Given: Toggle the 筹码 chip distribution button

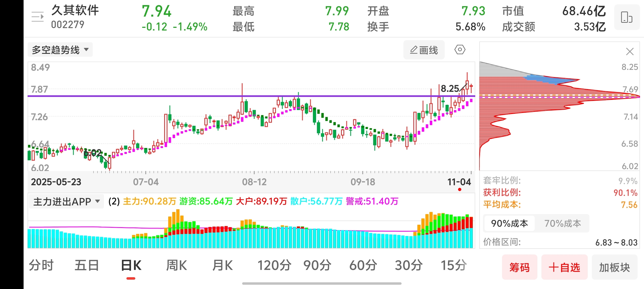Looking at the screenshot, I should 519,267.
